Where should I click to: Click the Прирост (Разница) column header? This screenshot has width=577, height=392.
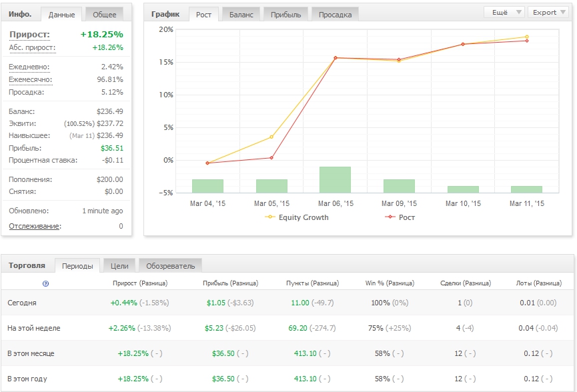tap(140, 283)
